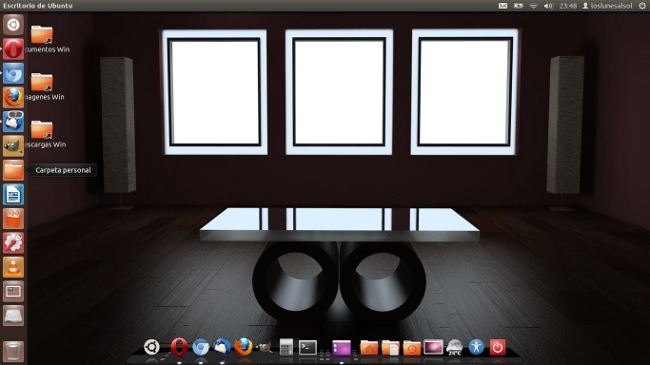This screenshot has height=365, width=650.
Task: Open Ubuntu Software Center in the launcher
Action: (13, 219)
